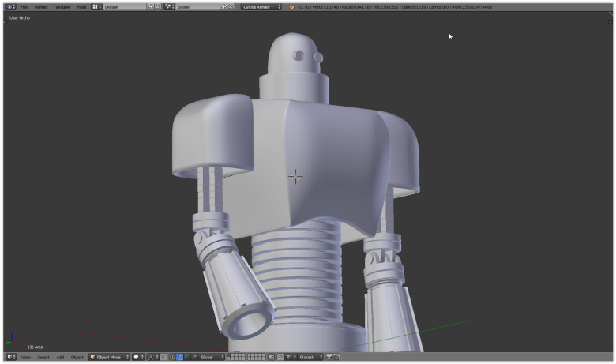Add a new scene

223,6
